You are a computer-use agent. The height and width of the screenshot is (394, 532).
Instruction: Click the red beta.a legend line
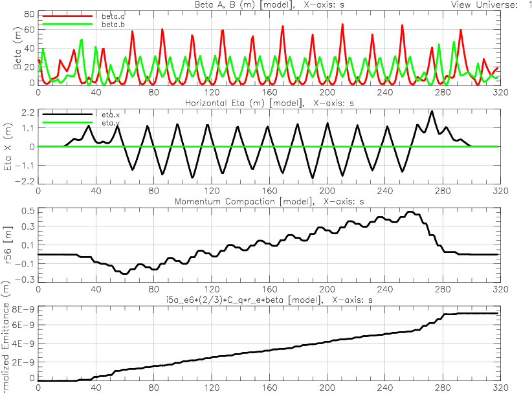(67, 16)
